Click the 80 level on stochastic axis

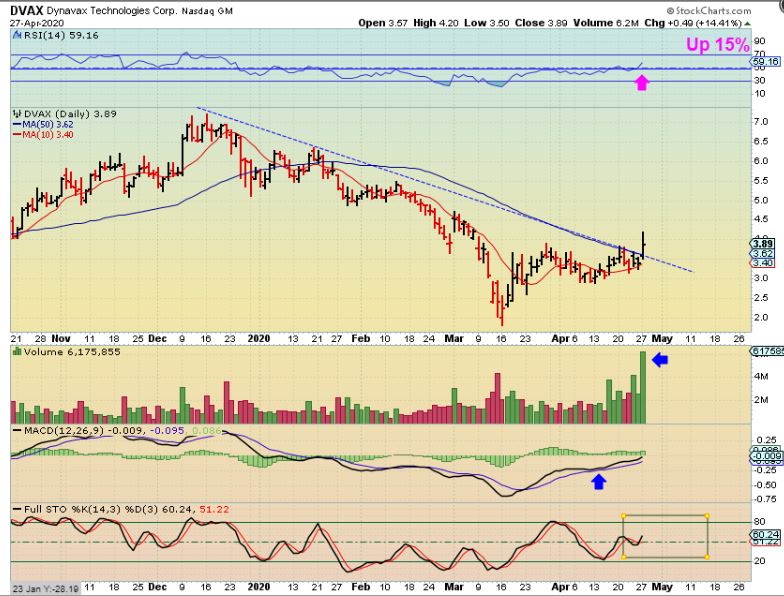tap(760, 522)
